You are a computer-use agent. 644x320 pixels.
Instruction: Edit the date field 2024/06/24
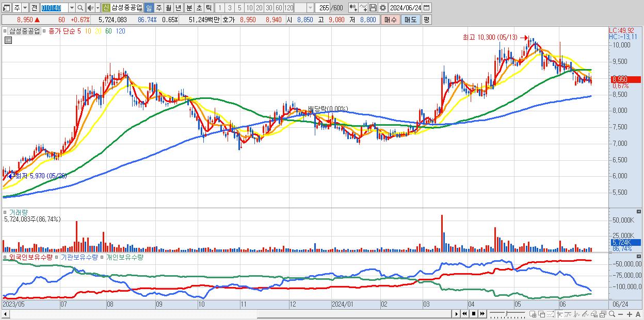(x=405, y=8)
